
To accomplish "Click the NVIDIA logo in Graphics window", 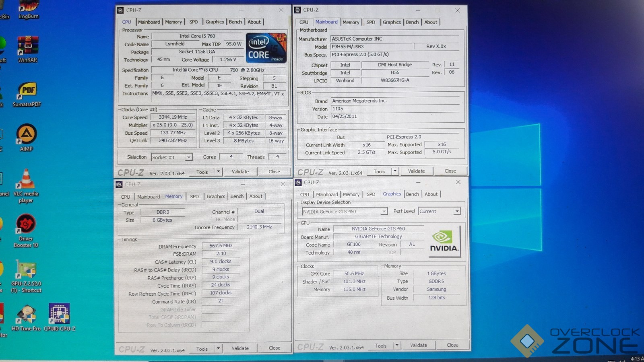I will point(444,241).
